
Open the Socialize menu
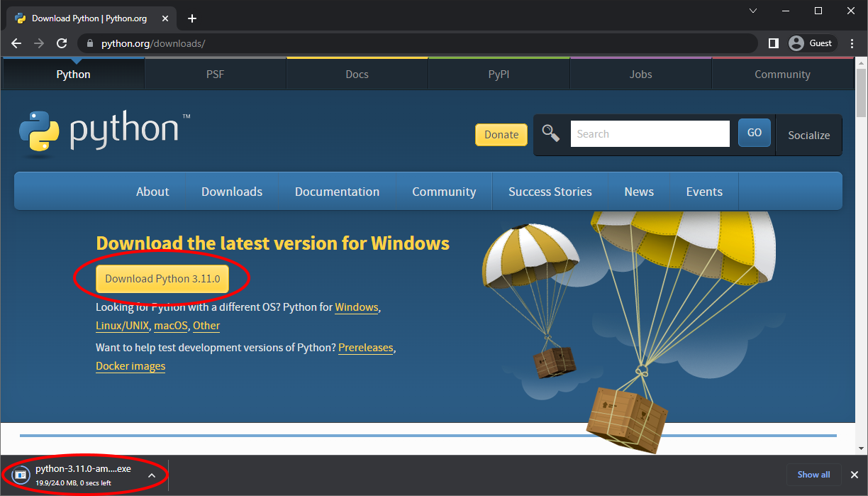[808, 135]
